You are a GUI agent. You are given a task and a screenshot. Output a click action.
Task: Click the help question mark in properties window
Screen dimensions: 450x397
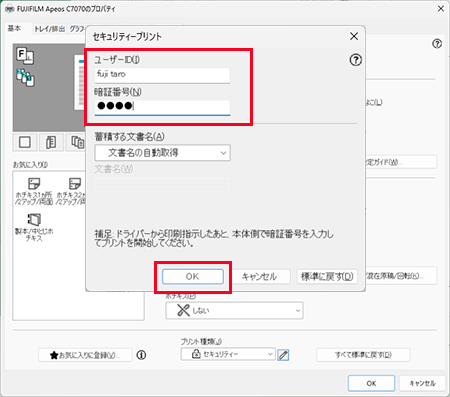coord(437,44)
